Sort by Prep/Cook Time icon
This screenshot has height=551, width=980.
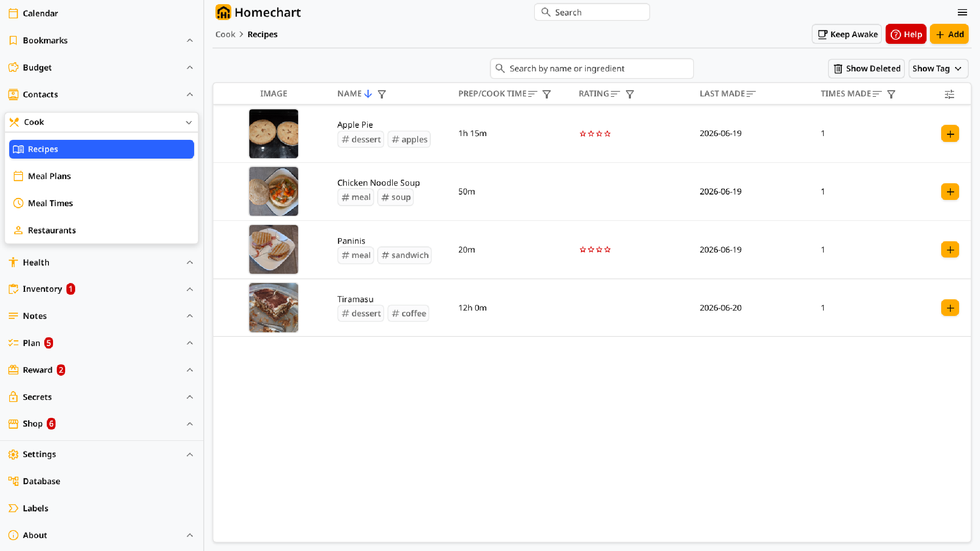pyautogui.click(x=532, y=94)
